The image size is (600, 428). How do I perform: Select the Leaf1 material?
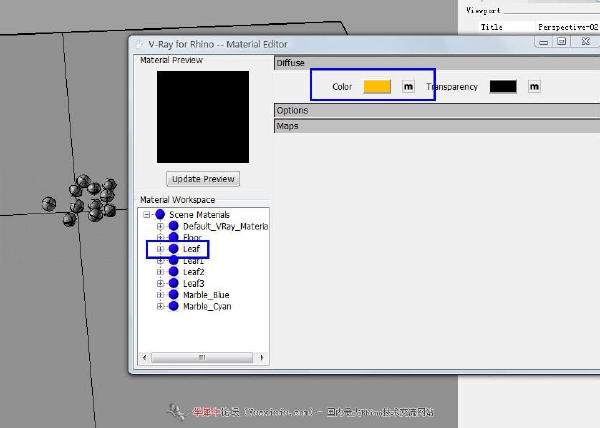point(193,260)
